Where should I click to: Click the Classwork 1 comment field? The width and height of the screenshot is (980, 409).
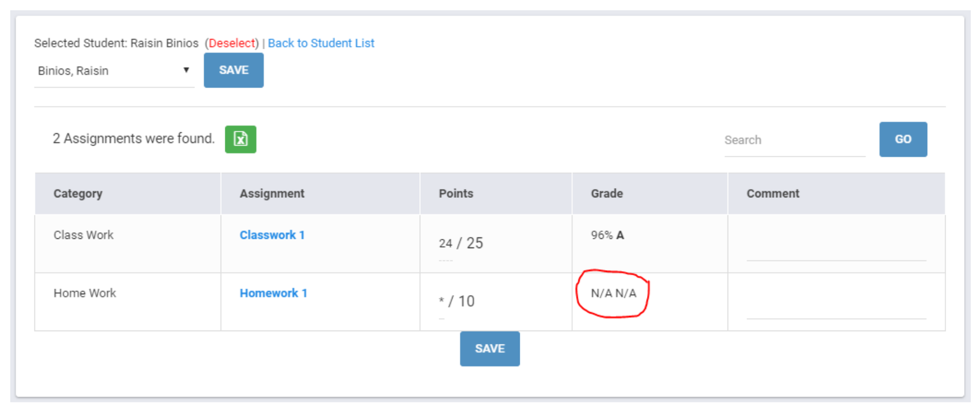836,251
